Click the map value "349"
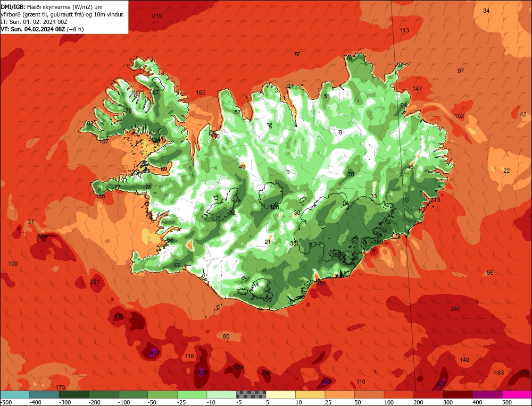This screenshot has width=532, height=406. click(42, 236)
